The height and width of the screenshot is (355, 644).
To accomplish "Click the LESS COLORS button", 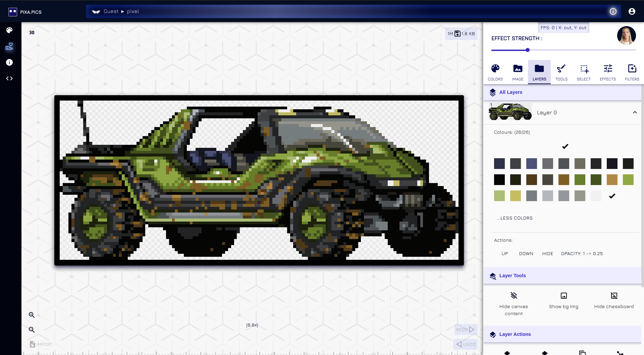I will click(515, 218).
